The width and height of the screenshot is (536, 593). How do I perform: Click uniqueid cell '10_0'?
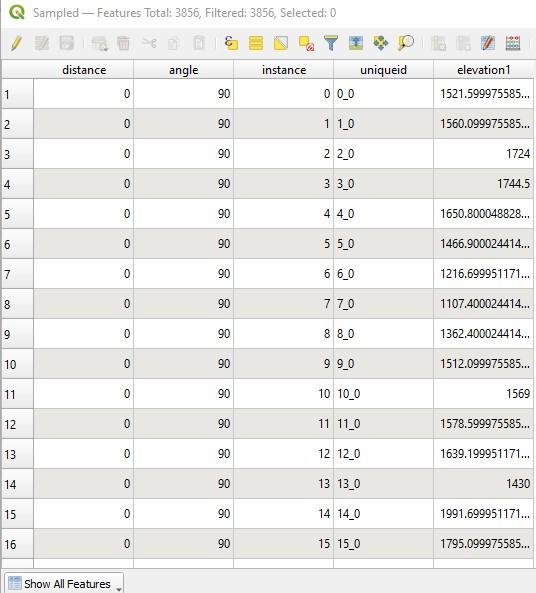[383, 394]
